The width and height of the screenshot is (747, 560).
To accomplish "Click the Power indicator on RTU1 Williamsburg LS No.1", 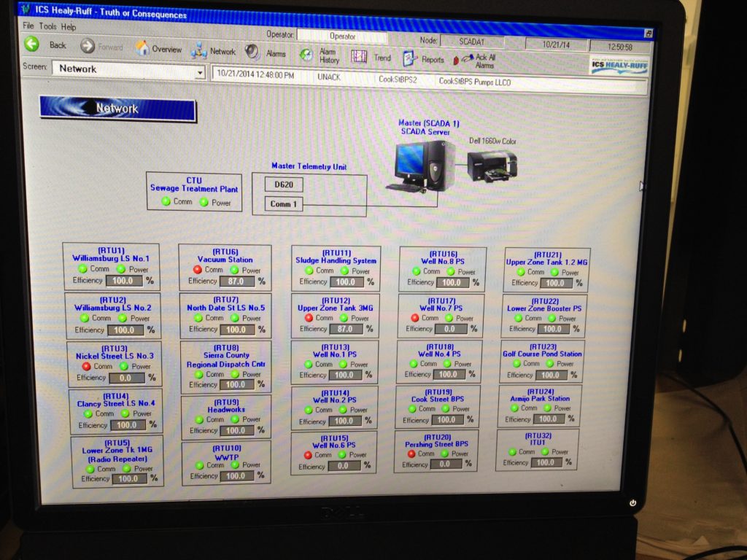I will click(x=121, y=269).
